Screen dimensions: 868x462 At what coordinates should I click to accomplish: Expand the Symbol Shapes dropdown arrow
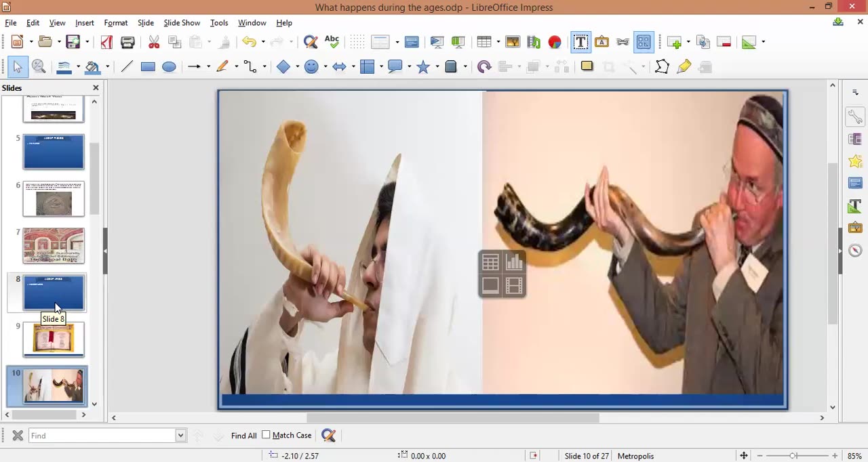click(x=325, y=66)
